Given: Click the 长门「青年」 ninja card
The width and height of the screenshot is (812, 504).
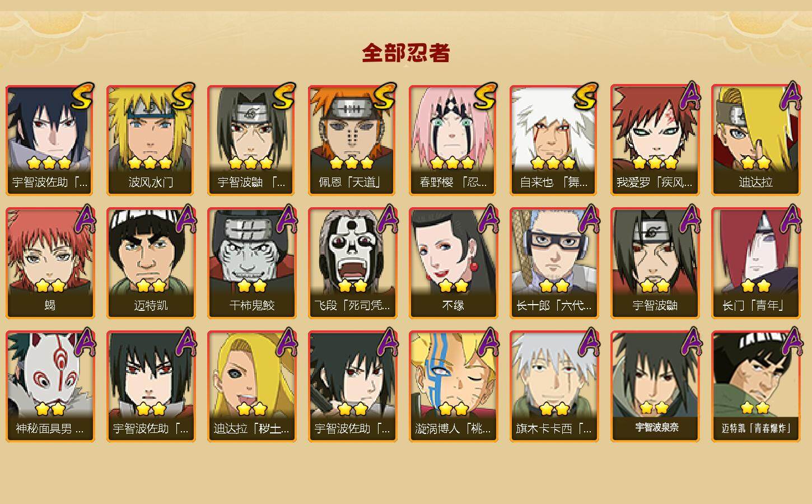Looking at the screenshot, I should pos(755,263).
